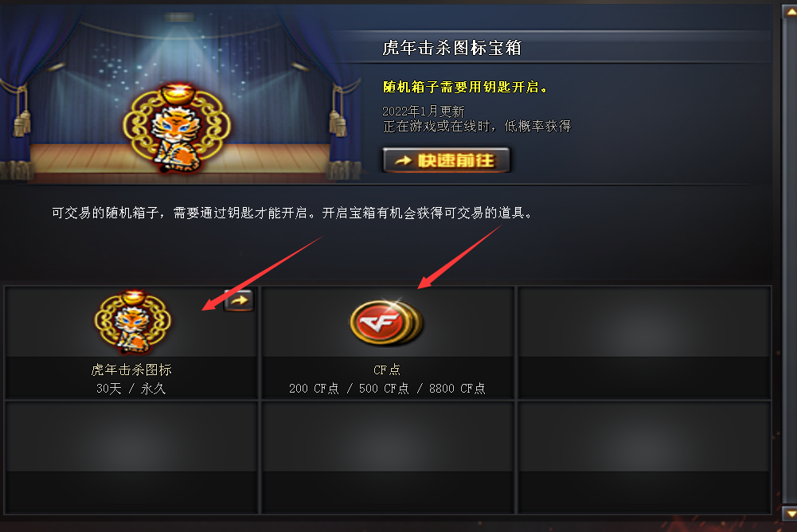Select the CF coin icon reward
Screen dimensions: 797x532
click(387, 323)
